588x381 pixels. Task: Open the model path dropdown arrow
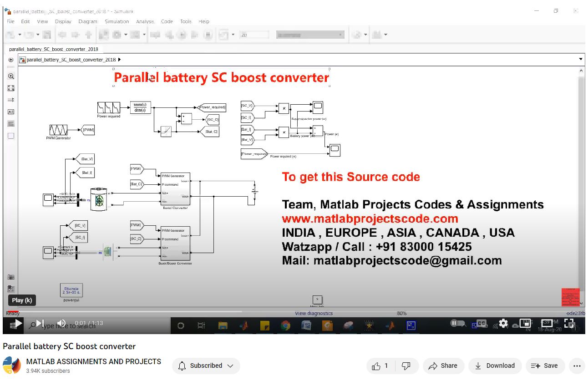coord(581,59)
